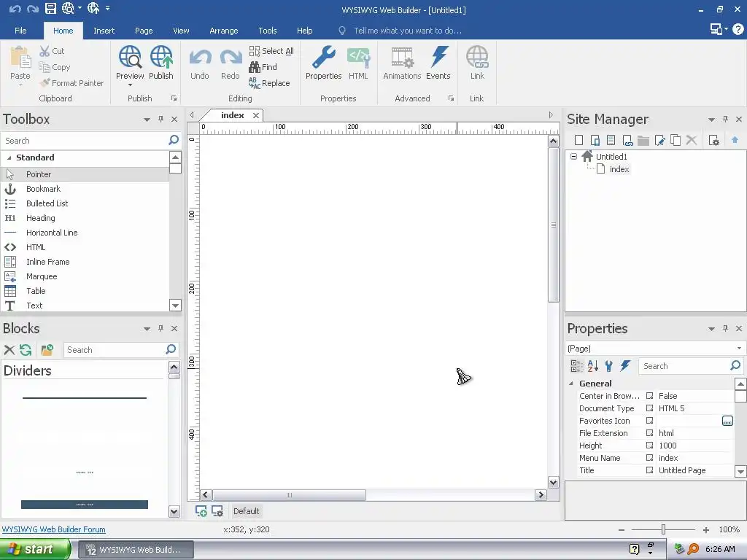Toggle the Document Type property marker
This screenshot has width=747, height=560.
649,408
